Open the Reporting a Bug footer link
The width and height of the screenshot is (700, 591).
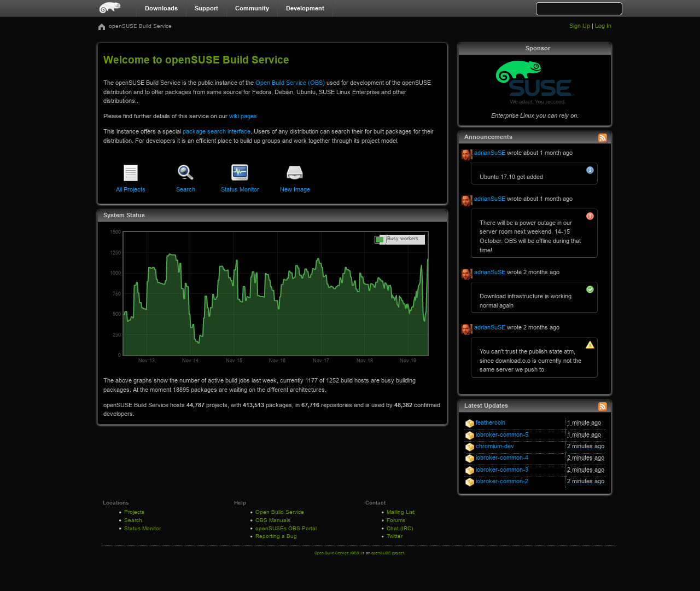click(276, 536)
